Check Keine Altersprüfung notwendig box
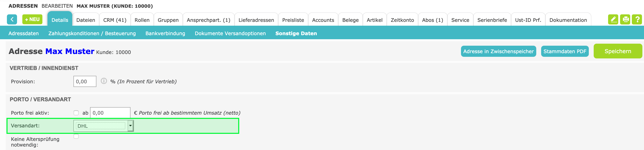This screenshot has height=150, width=644. [x=76, y=136]
